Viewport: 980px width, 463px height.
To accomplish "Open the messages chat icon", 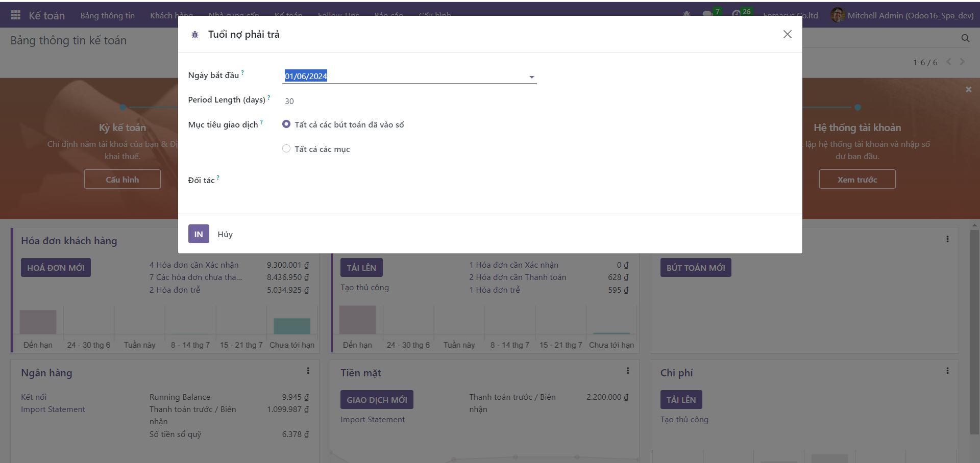I will pyautogui.click(x=707, y=14).
